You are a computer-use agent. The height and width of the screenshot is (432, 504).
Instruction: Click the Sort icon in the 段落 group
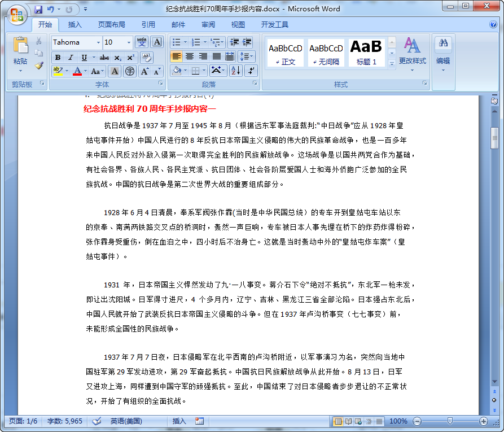tap(236, 70)
